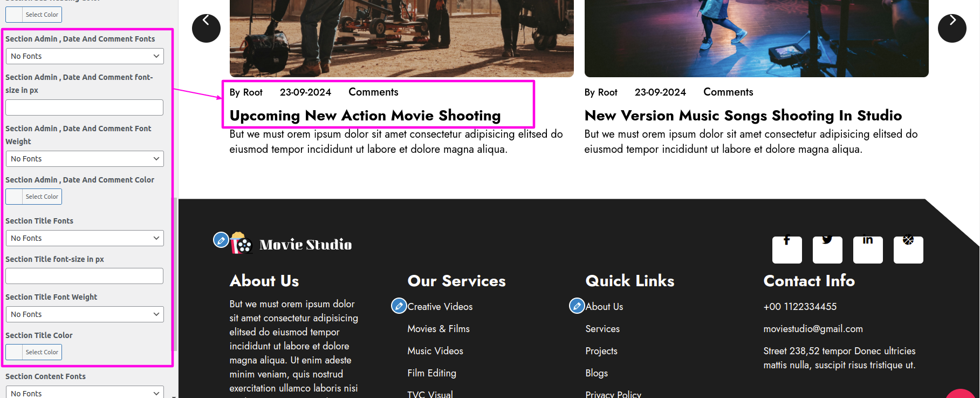
Task: Click the Our Services footer heading
Action: click(x=457, y=281)
